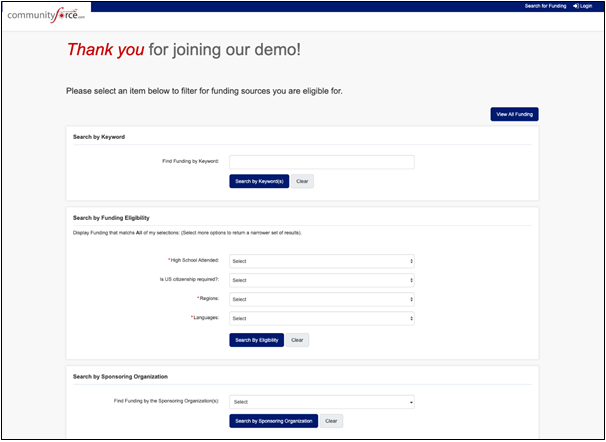The height and width of the screenshot is (442, 606).
Task: Click the Login arrow icon
Action: point(574,6)
